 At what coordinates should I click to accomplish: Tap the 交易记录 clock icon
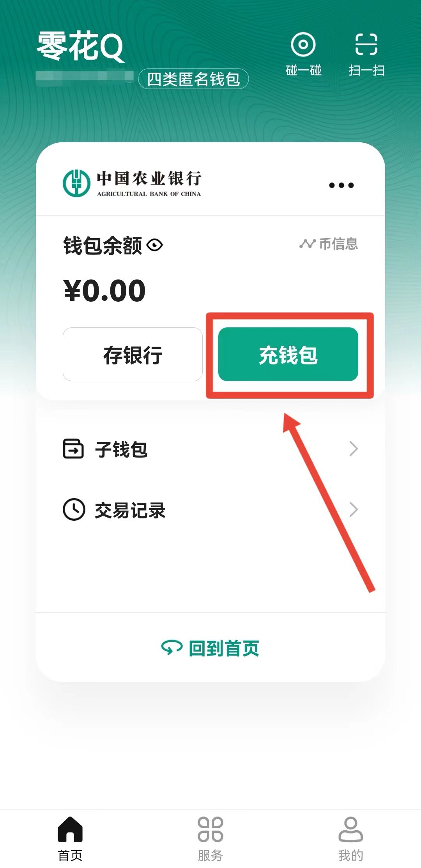point(74,509)
